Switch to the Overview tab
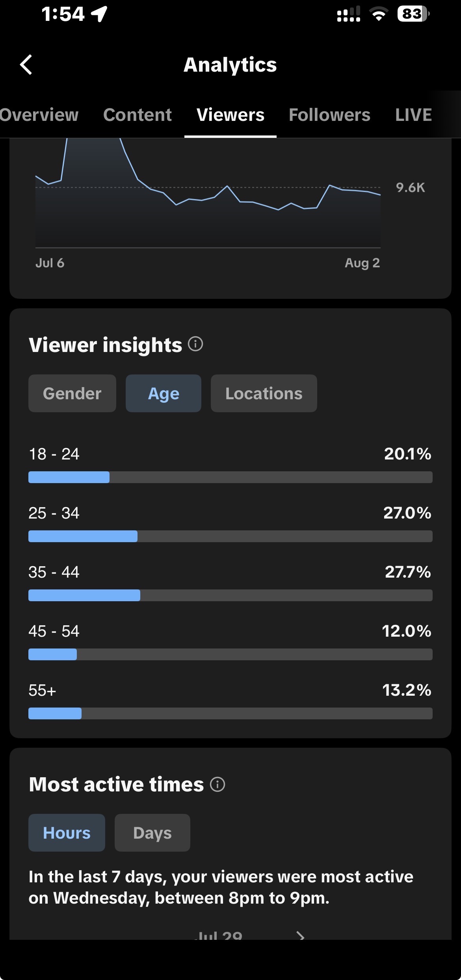461x980 pixels. (39, 115)
